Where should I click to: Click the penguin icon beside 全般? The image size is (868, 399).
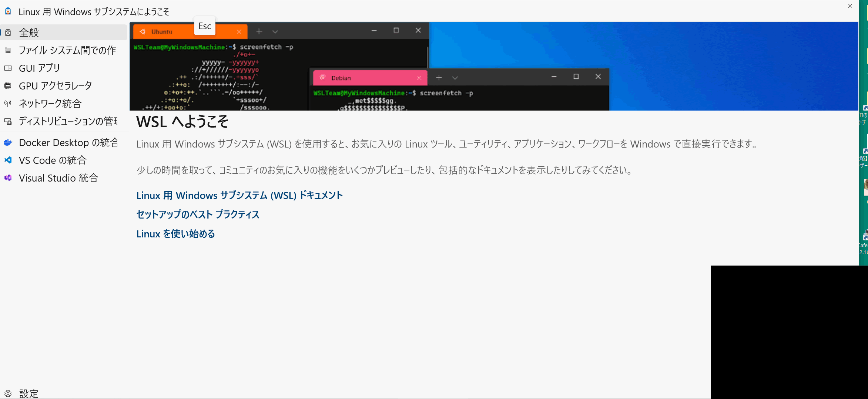click(8, 33)
